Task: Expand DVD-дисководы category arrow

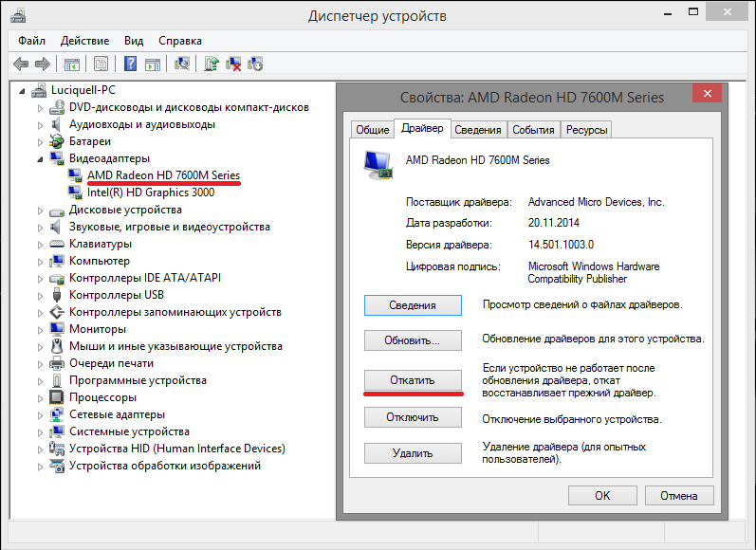Action: pos(40,108)
